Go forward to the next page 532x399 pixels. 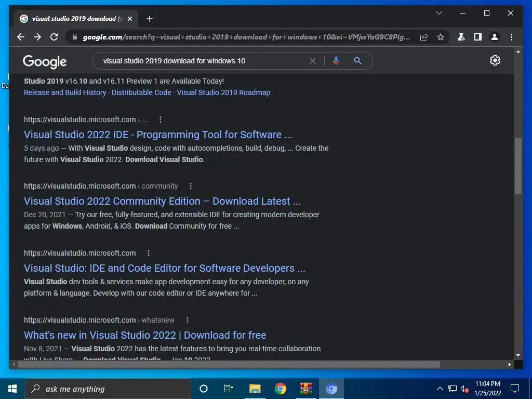tap(37, 37)
